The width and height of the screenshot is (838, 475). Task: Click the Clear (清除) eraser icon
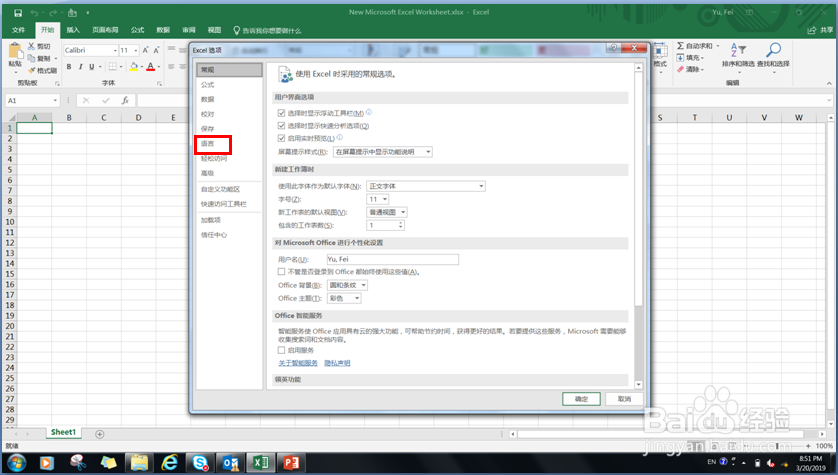[680, 69]
